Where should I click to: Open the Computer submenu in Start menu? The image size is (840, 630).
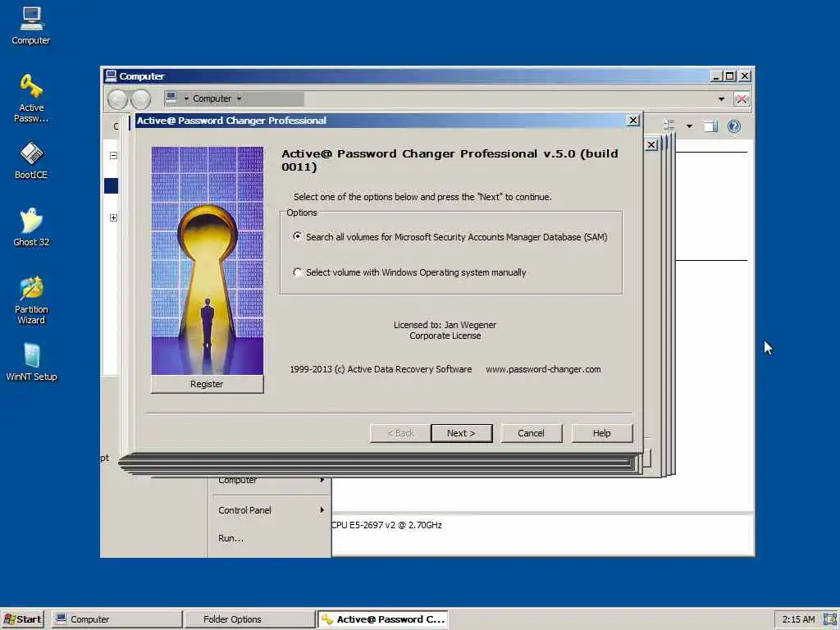(x=270, y=481)
